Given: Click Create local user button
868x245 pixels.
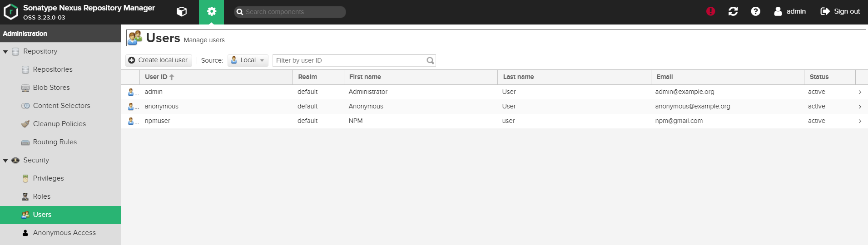Looking at the screenshot, I should [x=158, y=60].
